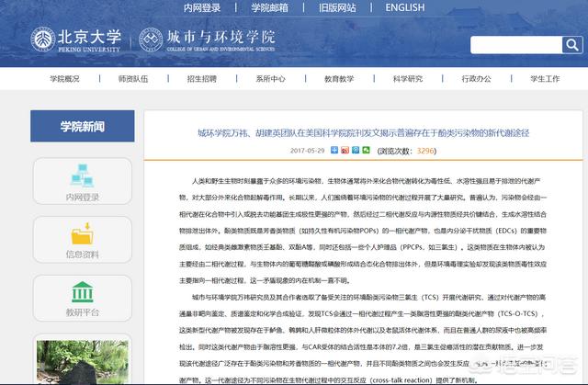Screen dimensions: 588x385
Task: Click the green WeChat share icon
Action: coord(366,151)
